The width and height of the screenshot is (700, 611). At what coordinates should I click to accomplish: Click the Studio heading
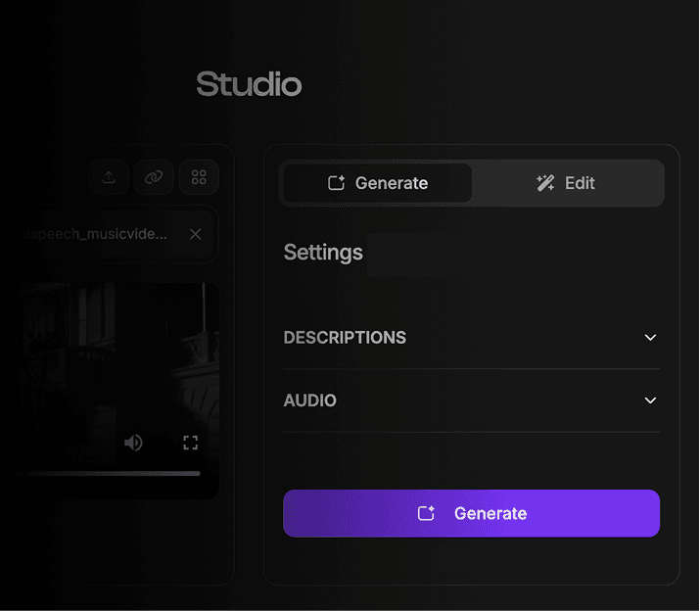click(x=249, y=84)
